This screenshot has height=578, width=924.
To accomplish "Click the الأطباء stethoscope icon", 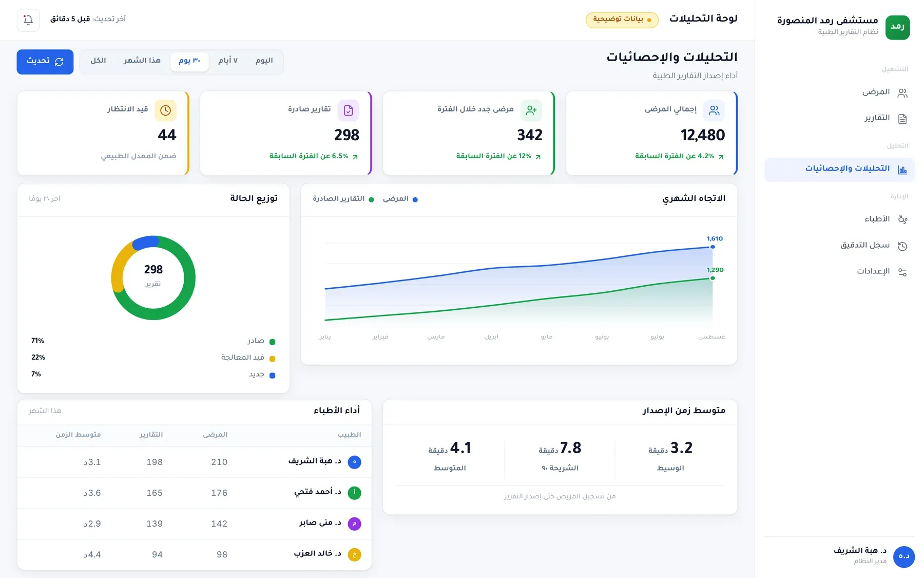I will coord(902,219).
